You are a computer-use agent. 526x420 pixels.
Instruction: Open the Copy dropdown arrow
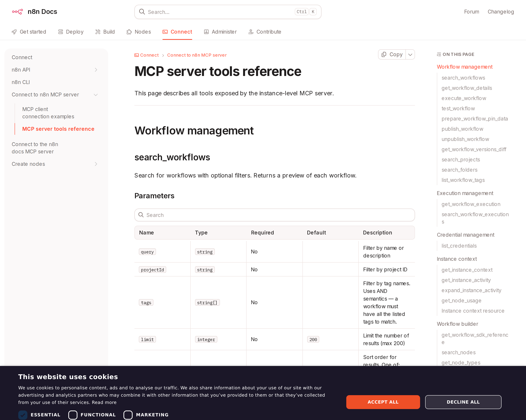click(x=410, y=54)
